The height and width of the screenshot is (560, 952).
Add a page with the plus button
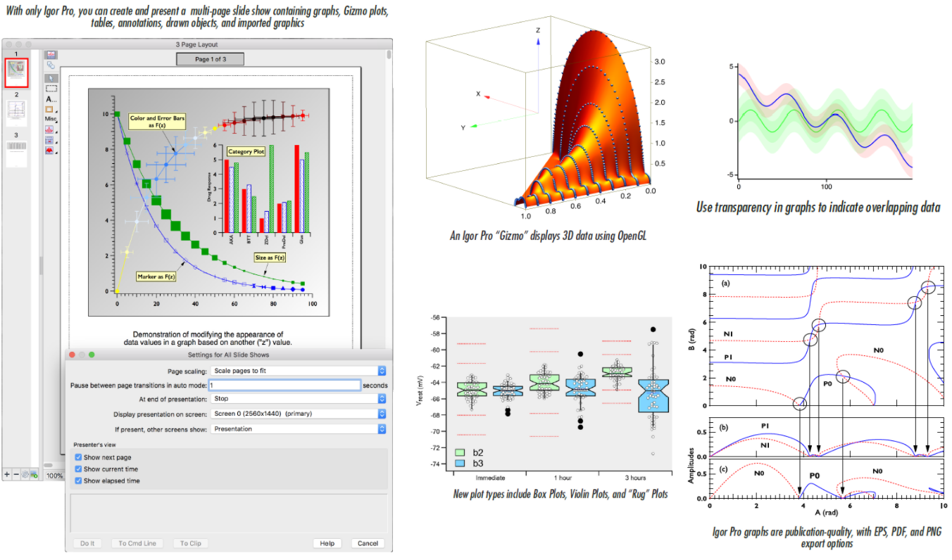(7, 475)
